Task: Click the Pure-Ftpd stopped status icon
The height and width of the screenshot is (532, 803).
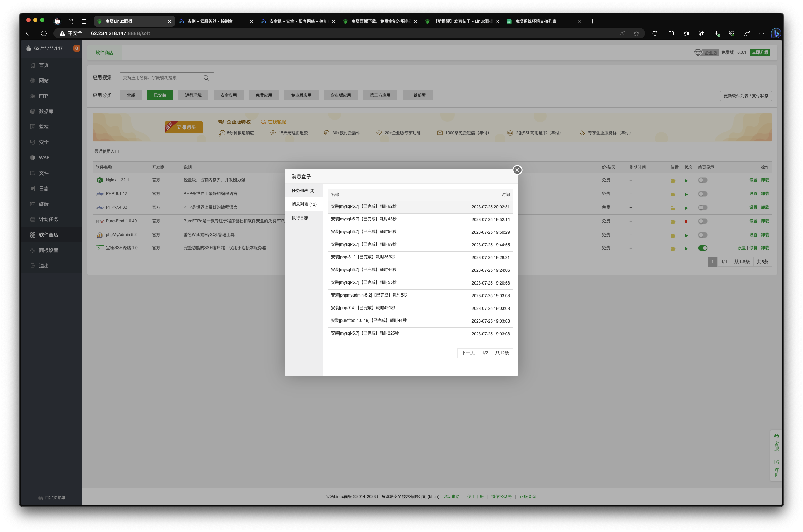Action: 686,222
